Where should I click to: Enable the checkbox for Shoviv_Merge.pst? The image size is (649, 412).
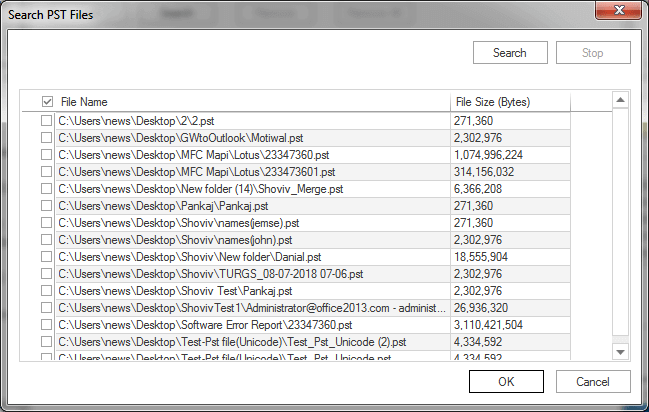tap(47, 189)
